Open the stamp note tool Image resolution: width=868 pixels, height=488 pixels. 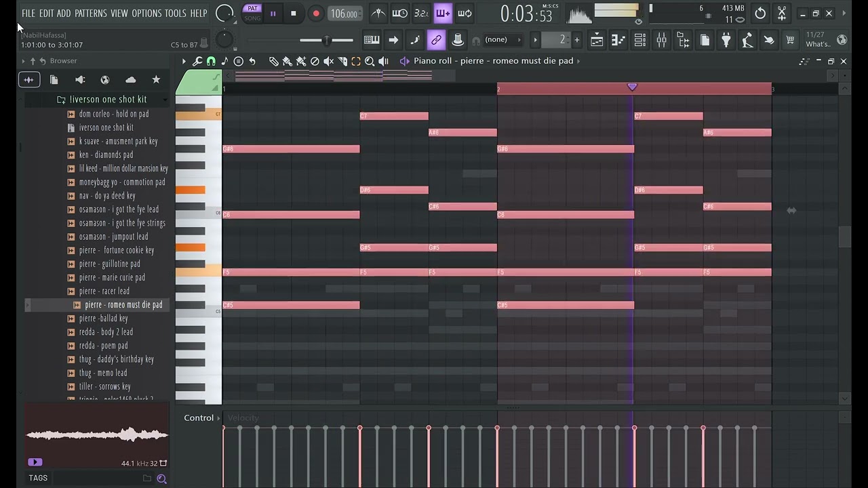click(x=224, y=61)
